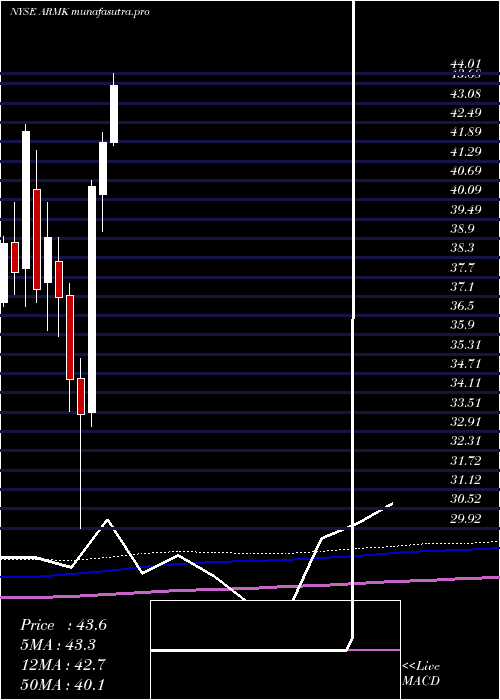Click the 31.12 axis label
Viewport: 500px width, 700px height.
pyautogui.click(x=466, y=480)
